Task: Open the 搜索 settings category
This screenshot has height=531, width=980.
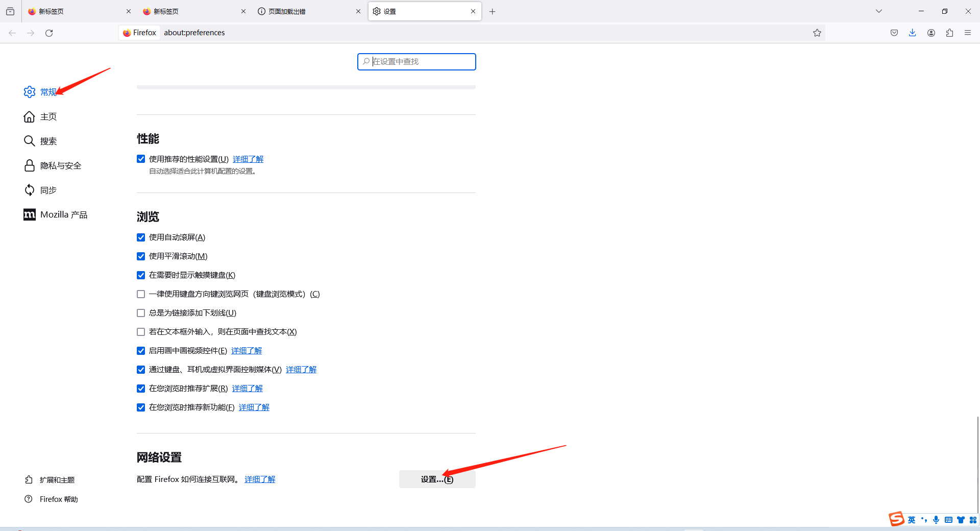Action: pyautogui.click(x=48, y=141)
